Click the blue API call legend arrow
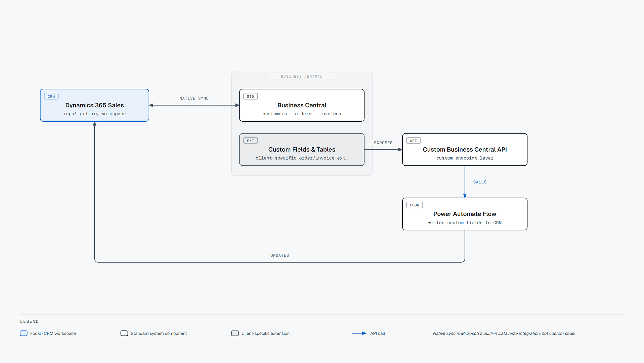Screen dimensions: 644x363 [359, 333]
